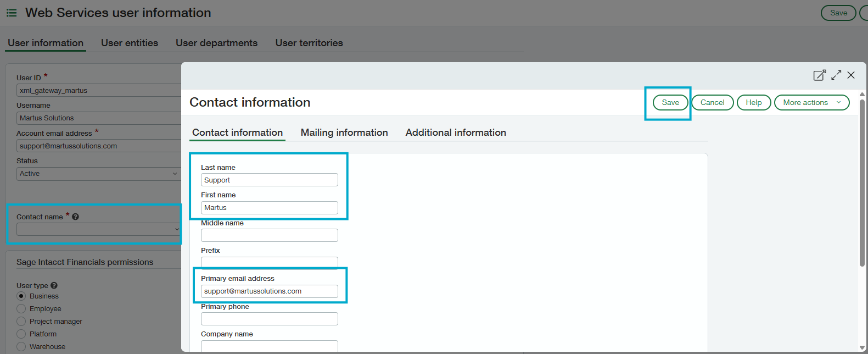Click dialog scrollbar up arrow
Viewport: 868px width, 354px height.
point(862,95)
